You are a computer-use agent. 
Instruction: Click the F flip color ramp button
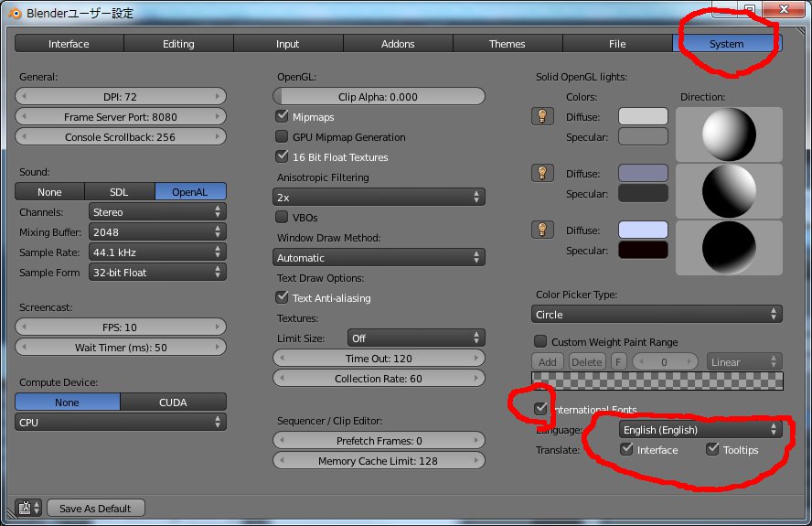click(x=618, y=361)
